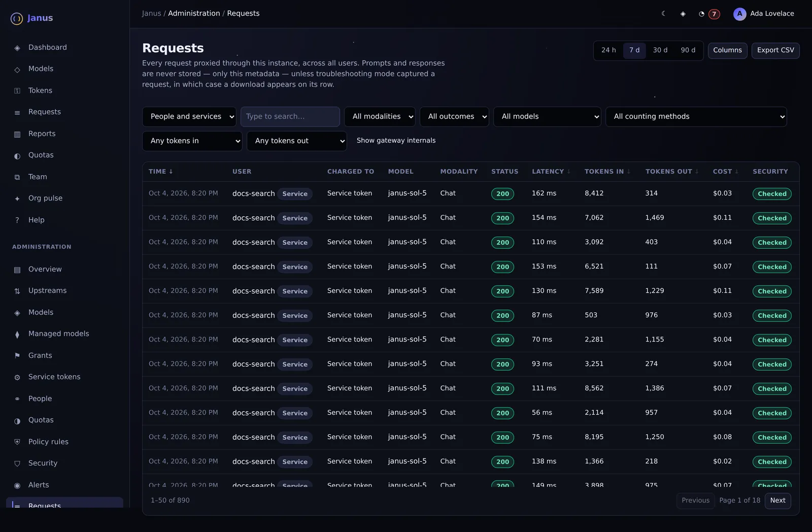Click docs-search user in the 56 ms row

[253, 413]
